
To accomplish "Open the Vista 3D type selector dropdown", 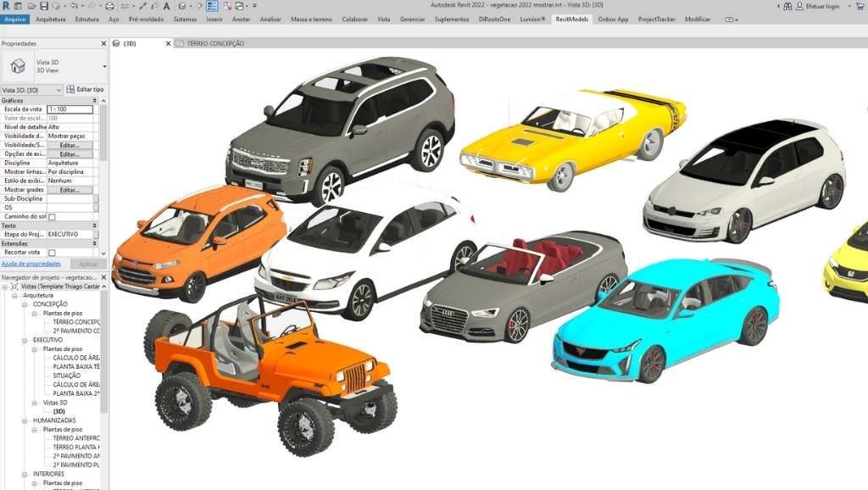I will (x=104, y=66).
